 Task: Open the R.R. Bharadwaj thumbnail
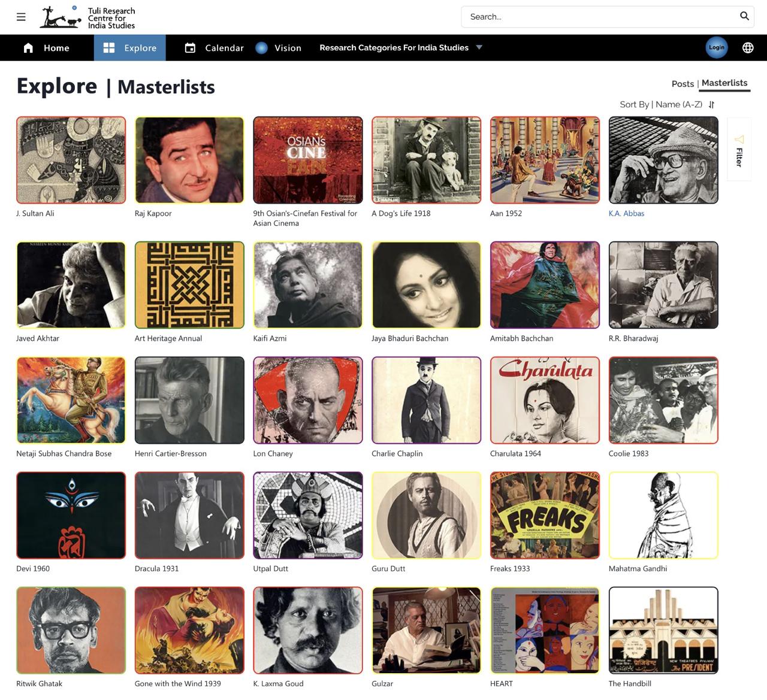click(663, 285)
